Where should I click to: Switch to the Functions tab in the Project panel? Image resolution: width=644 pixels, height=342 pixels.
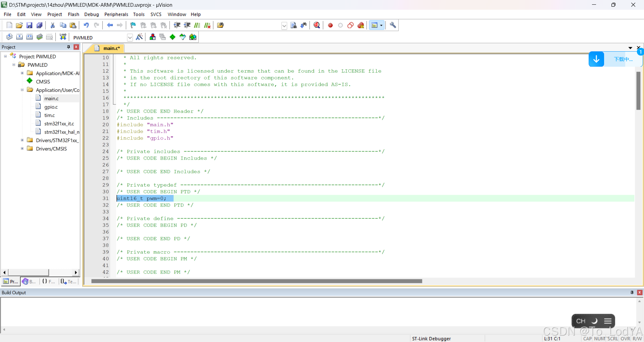click(x=49, y=282)
